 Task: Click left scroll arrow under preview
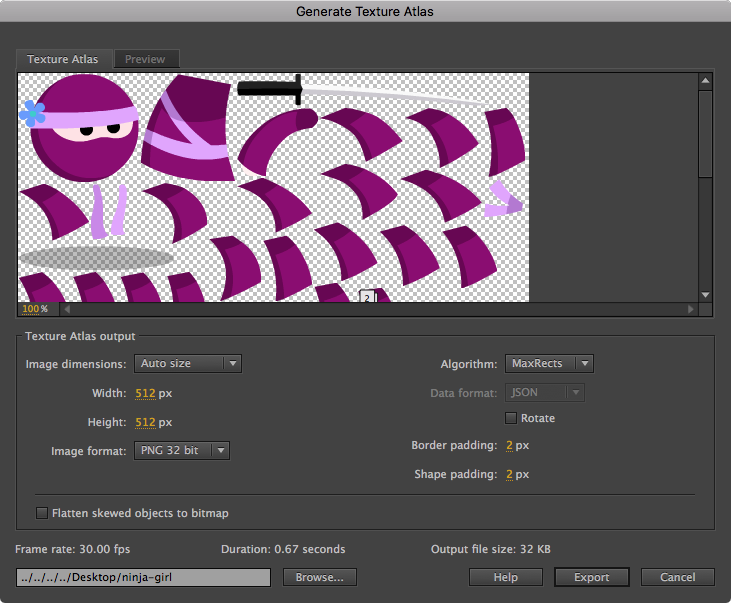[67, 309]
